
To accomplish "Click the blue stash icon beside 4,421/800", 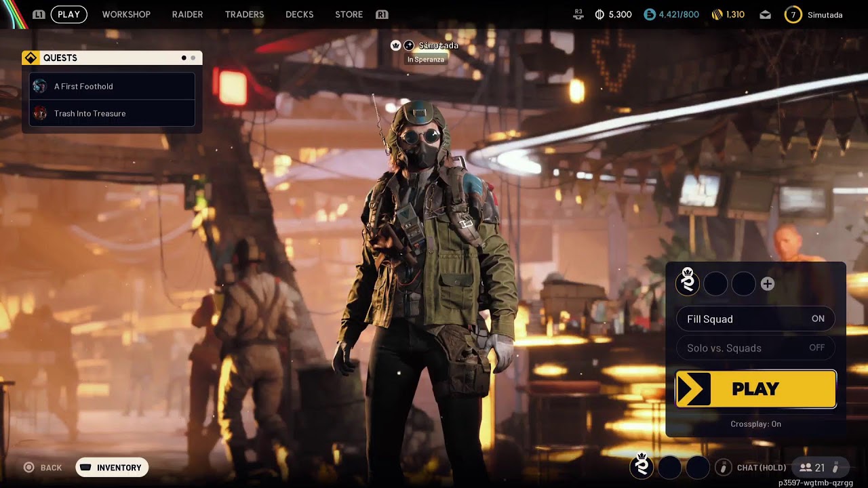I will coord(650,14).
